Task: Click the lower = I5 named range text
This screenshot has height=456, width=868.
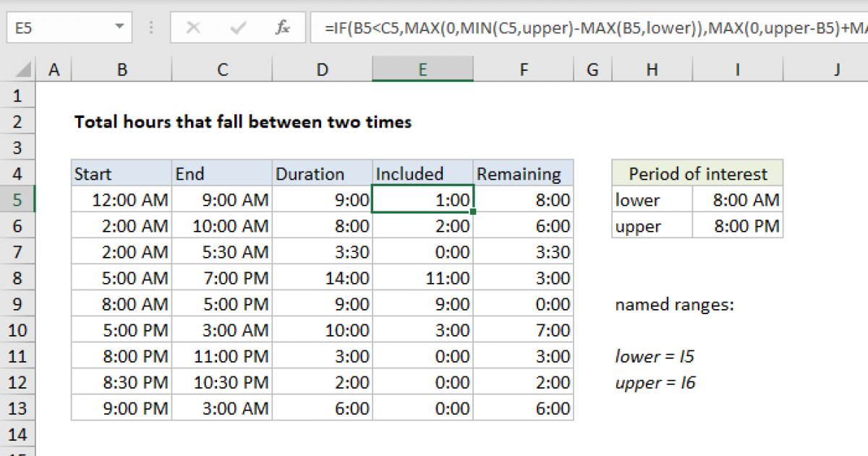Action: coord(655,356)
